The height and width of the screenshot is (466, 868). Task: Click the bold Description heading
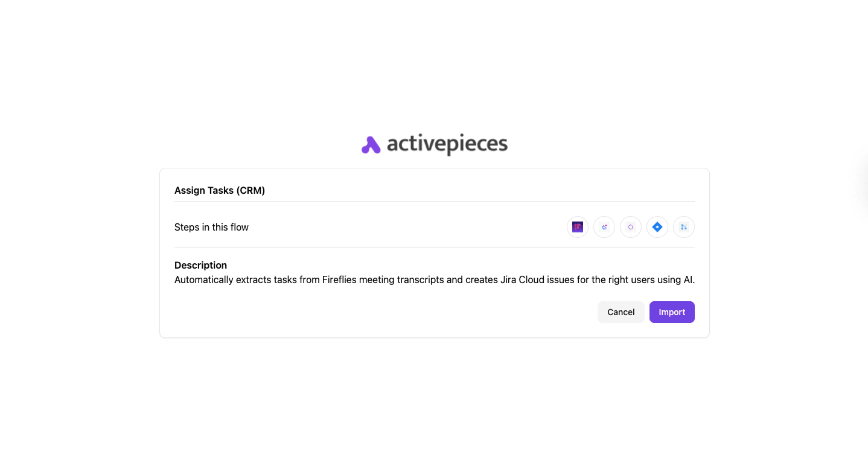pos(200,265)
